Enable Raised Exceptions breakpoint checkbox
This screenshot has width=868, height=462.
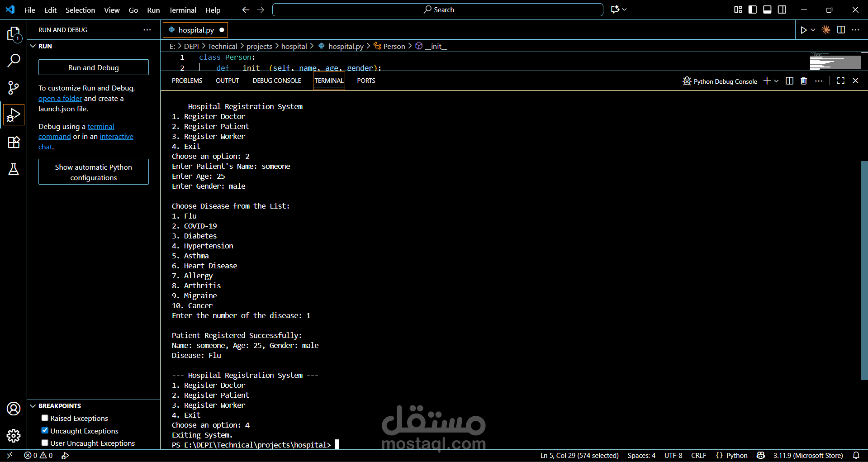(x=45, y=418)
